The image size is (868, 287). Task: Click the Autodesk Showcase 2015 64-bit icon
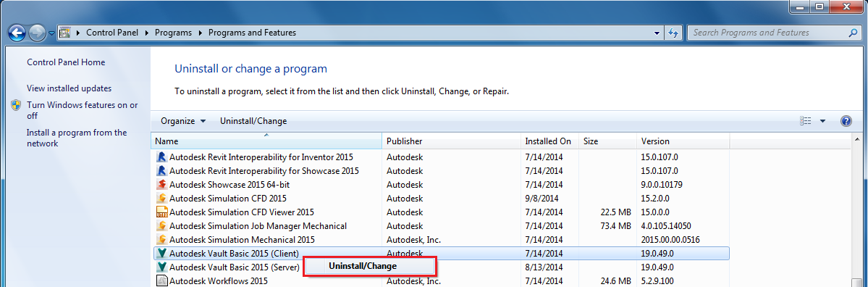click(x=161, y=185)
